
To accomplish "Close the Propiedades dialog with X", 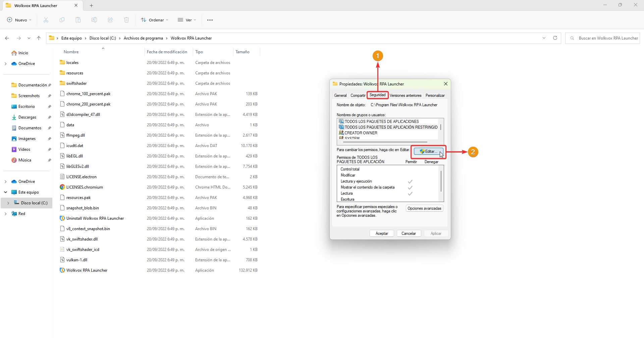I will (x=446, y=84).
